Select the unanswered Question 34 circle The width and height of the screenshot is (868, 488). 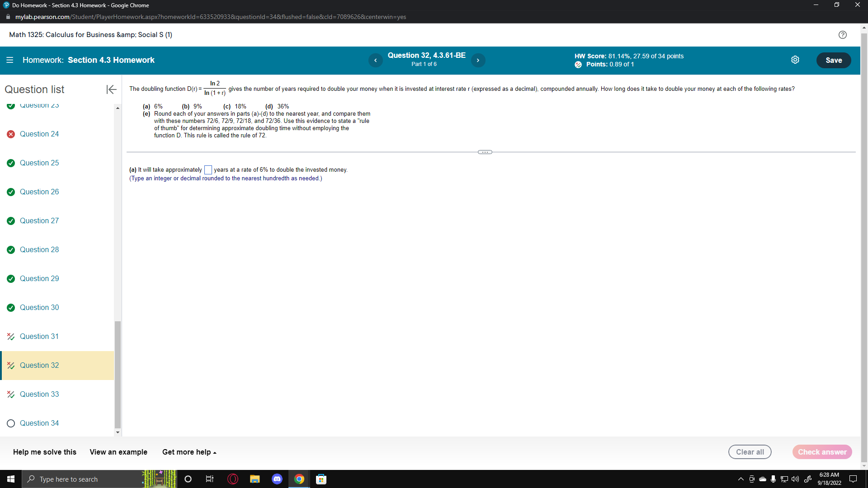(11, 423)
